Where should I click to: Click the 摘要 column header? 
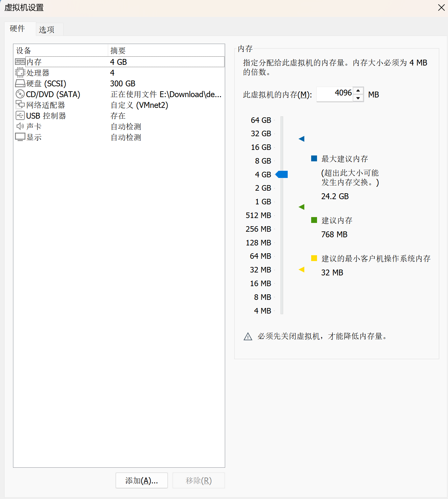[x=166, y=51]
